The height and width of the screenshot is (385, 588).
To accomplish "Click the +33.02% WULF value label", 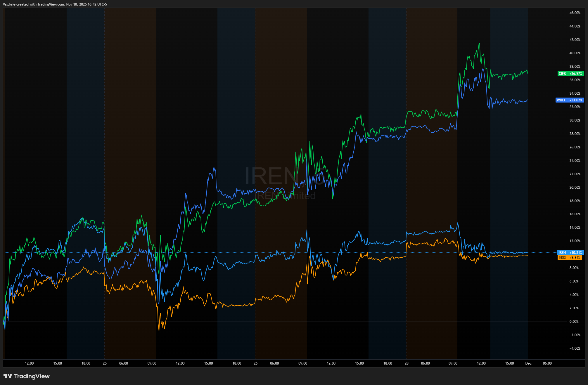I will [576, 100].
